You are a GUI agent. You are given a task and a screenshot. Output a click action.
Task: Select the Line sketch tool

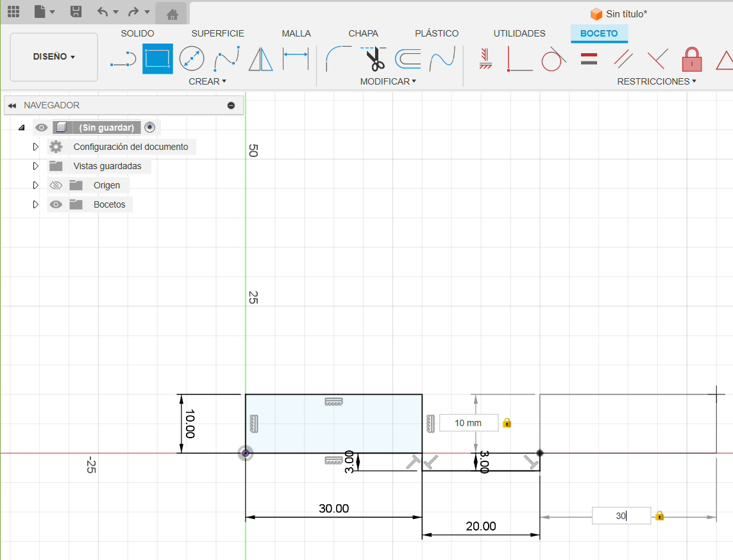click(x=123, y=59)
